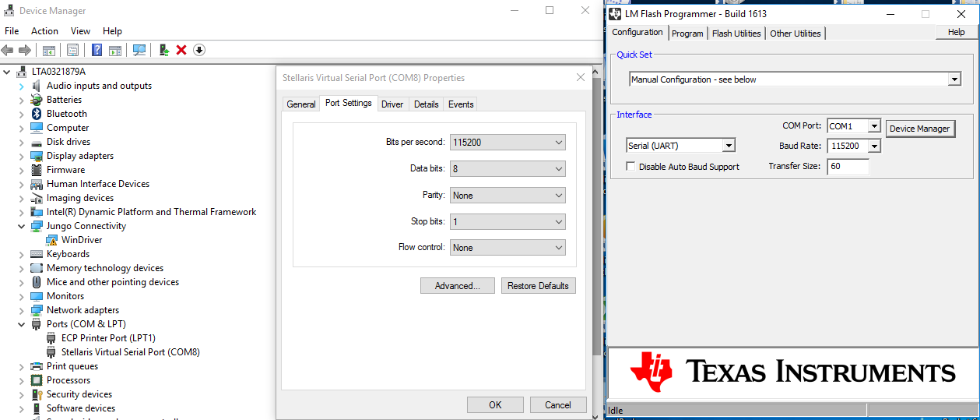Click the Keyboards category icon

[x=37, y=254]
